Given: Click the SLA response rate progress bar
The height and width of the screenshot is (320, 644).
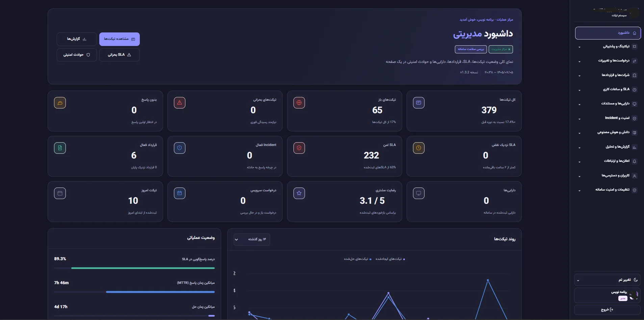Looking at the screenshot, I should [134, 268].
